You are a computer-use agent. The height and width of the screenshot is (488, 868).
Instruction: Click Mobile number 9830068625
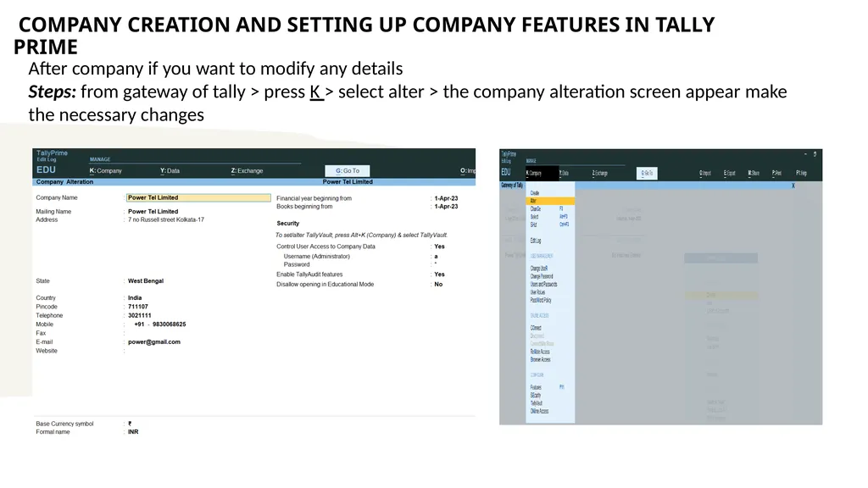169,324
